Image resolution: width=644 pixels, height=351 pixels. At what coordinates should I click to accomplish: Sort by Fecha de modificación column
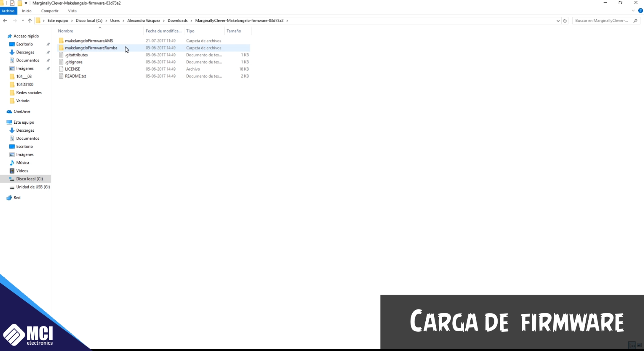(164, 31)
